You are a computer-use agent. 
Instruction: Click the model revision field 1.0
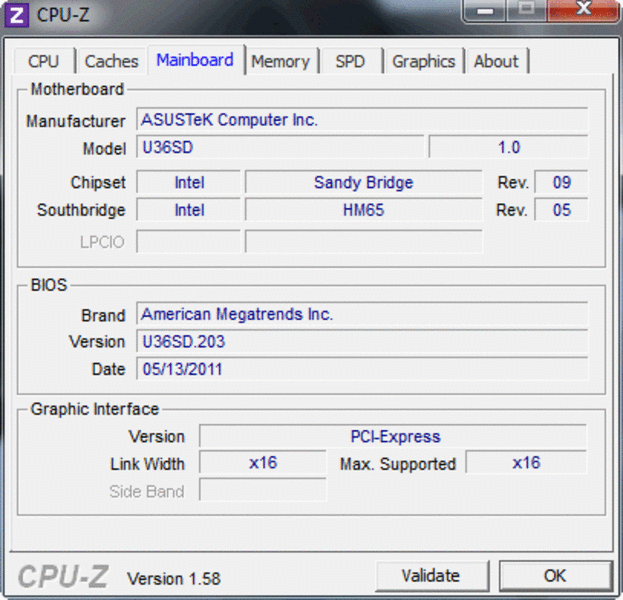point(508,147)
